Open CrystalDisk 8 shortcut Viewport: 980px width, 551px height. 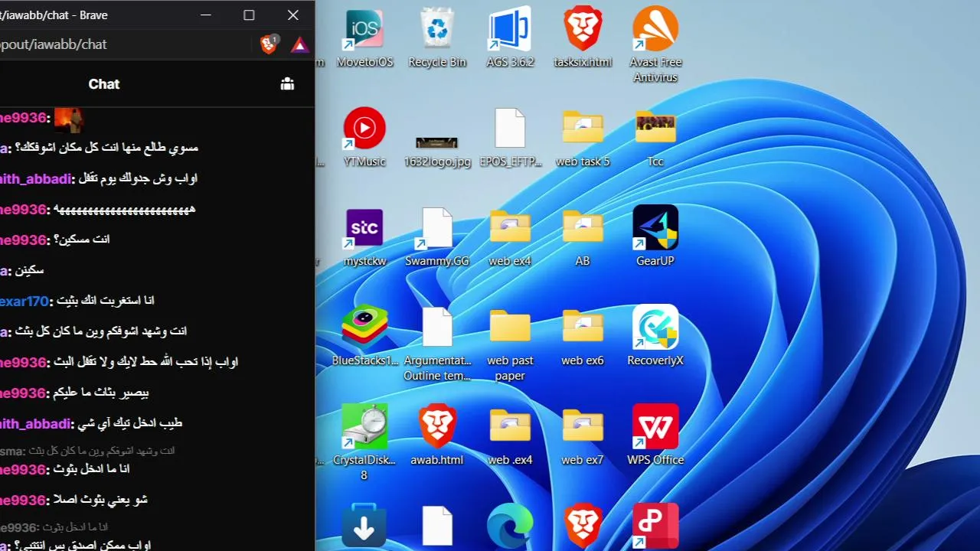pyautogui.click(x=364, y=442)
